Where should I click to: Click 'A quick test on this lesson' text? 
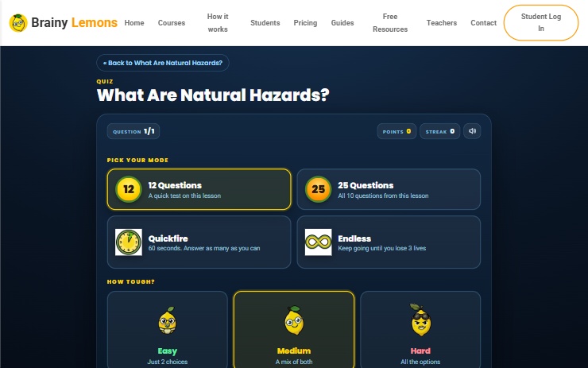[184, 196]
